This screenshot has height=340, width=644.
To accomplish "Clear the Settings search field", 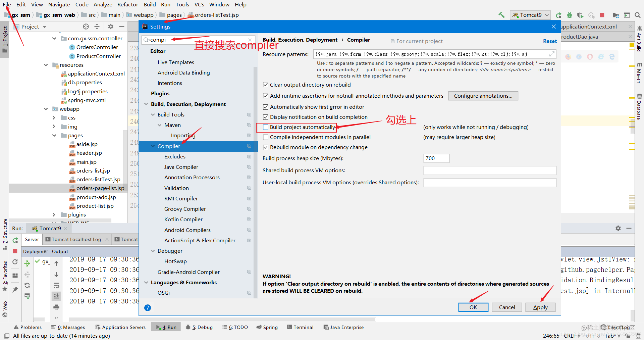I will click(250, 40).
